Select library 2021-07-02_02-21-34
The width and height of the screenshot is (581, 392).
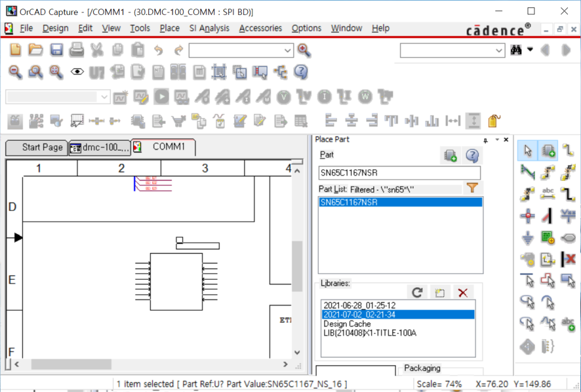coord(398,314)
